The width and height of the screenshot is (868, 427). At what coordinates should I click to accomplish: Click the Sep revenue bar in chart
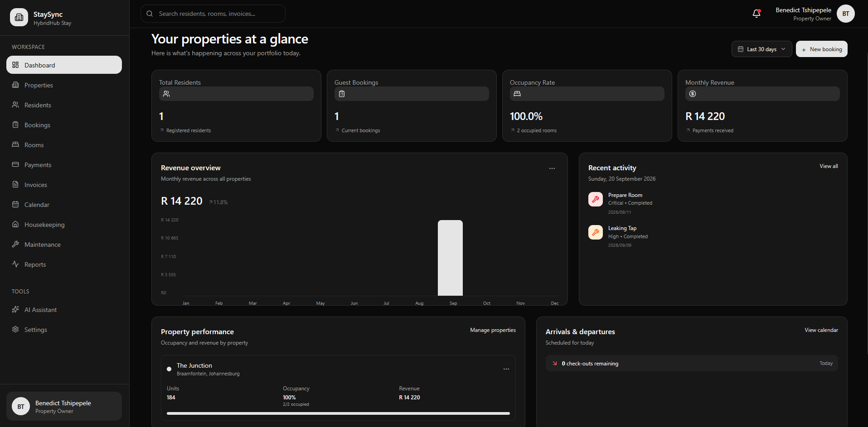click(x=450, y=258)
